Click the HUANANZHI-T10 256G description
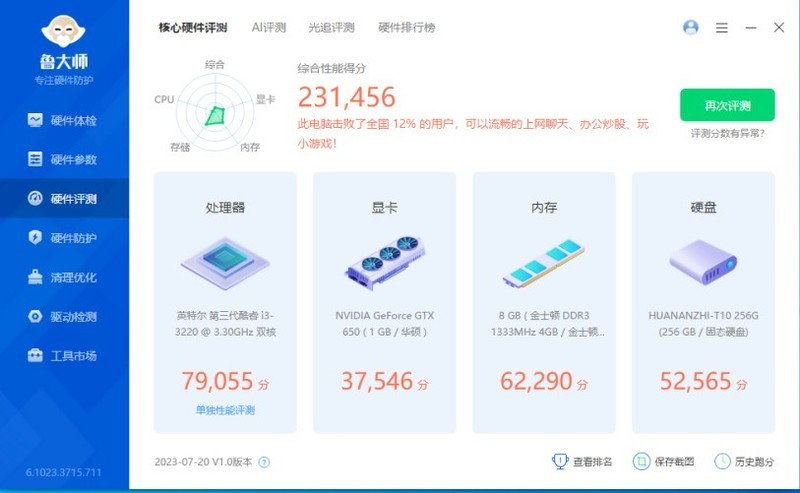800x493 pixels. coord(703,324)
